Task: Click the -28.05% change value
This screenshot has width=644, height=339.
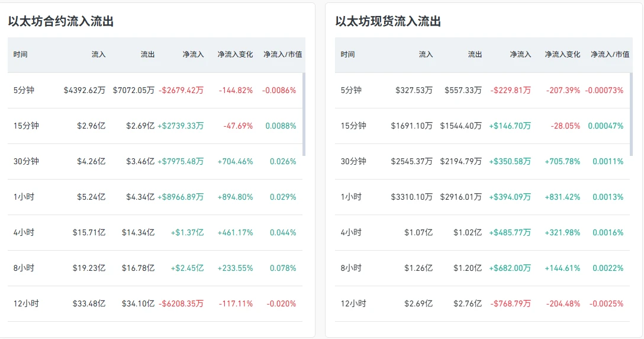Action: 565,126
